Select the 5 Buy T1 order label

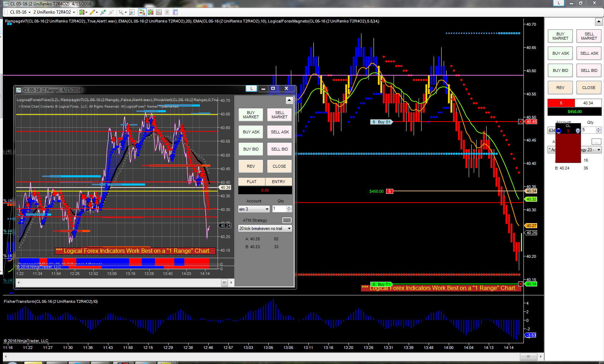click(381, 284)
